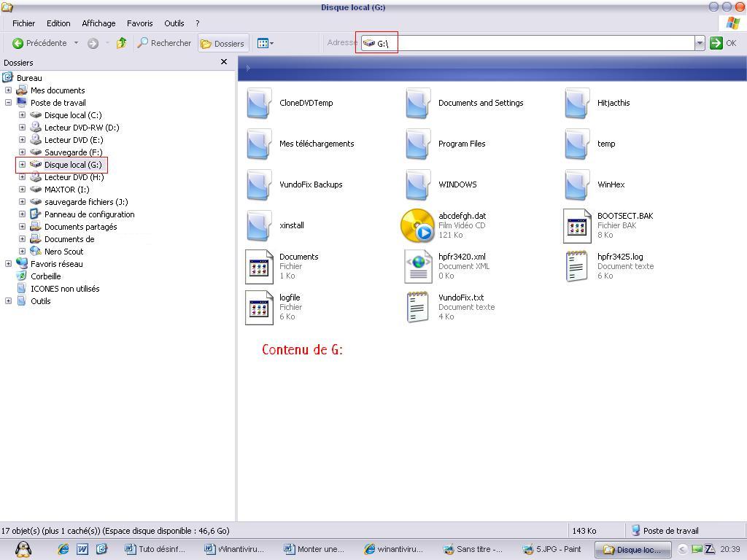Select logfile file icon

click(x=259, y=308)
